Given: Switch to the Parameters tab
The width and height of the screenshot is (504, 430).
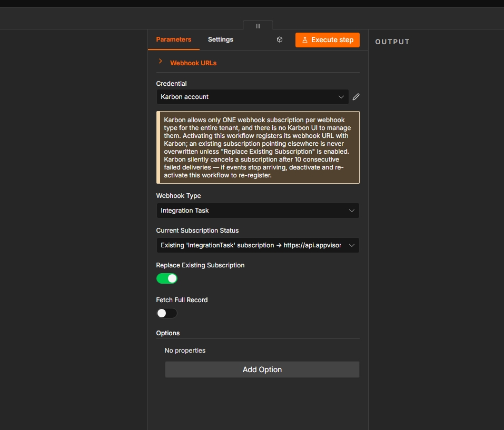Looking at the screenshot, I should (x=174, y=39).
